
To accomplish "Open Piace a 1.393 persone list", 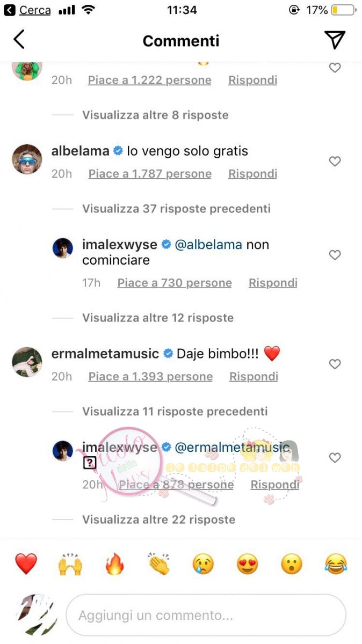I will [150, 377].
